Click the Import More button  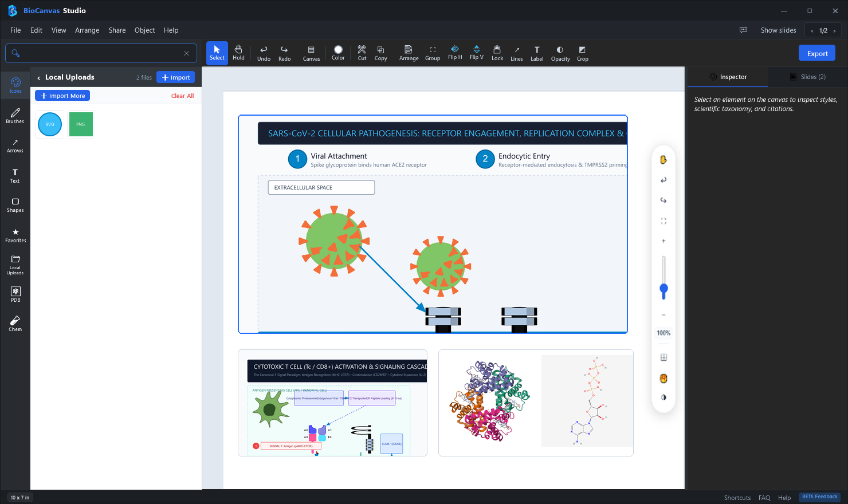click(62, 96)
